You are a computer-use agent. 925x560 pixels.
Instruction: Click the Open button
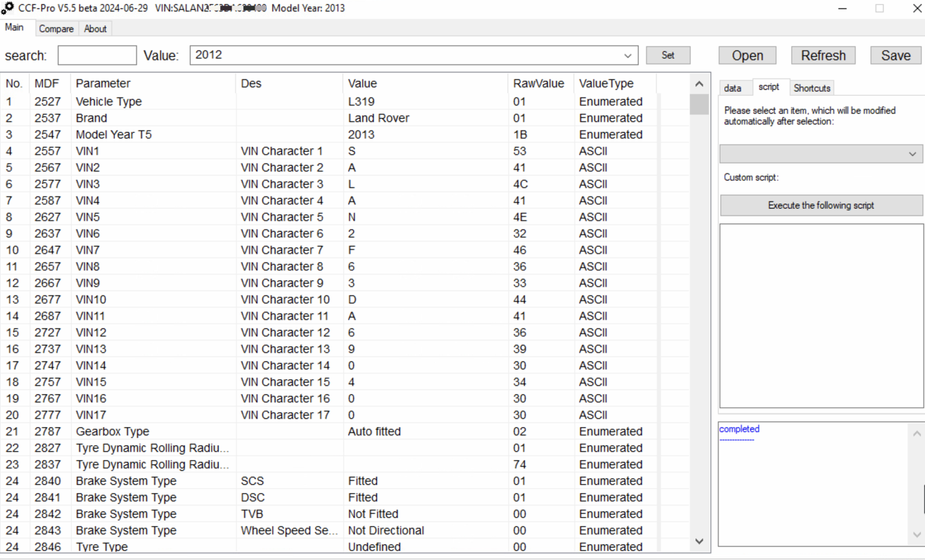747,56
